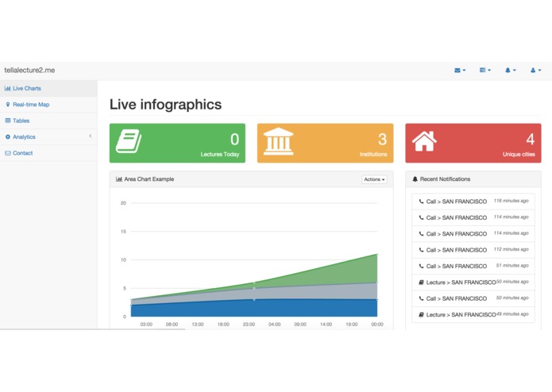Click the envelope icon beside Contact
The width and height of the screenshot is (552, 392).
(8, 153)
